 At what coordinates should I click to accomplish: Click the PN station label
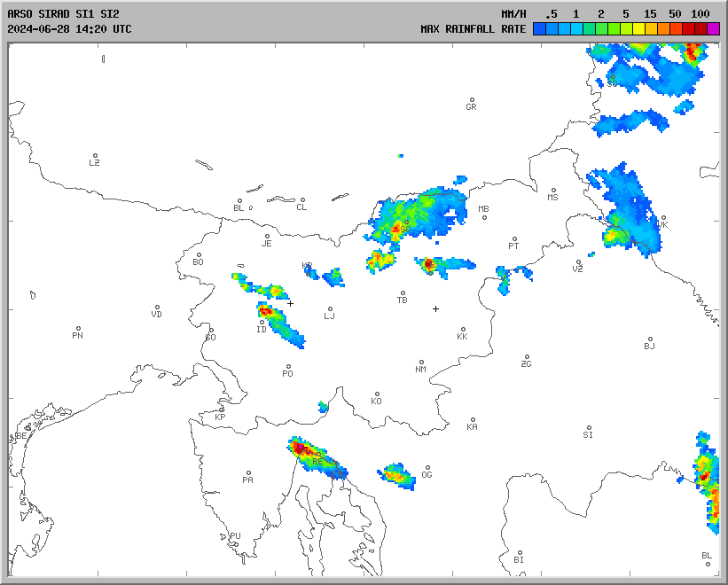tap(77, 336)
